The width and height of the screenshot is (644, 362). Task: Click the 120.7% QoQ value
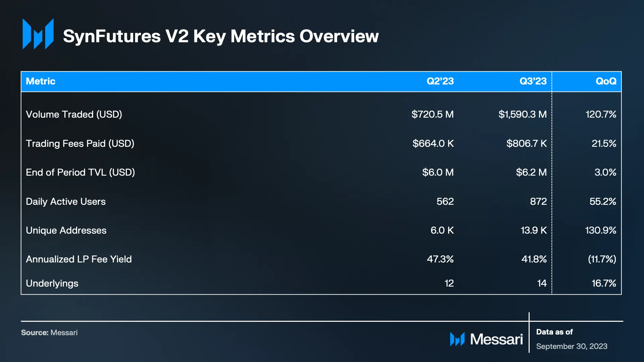[x=601, y=114]
